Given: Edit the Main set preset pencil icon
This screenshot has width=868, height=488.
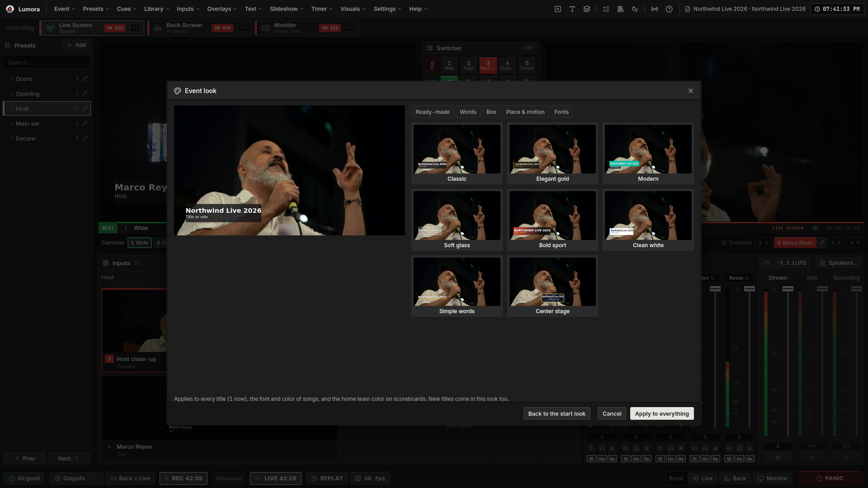Looking at the screenshot, I should point(85,123).
